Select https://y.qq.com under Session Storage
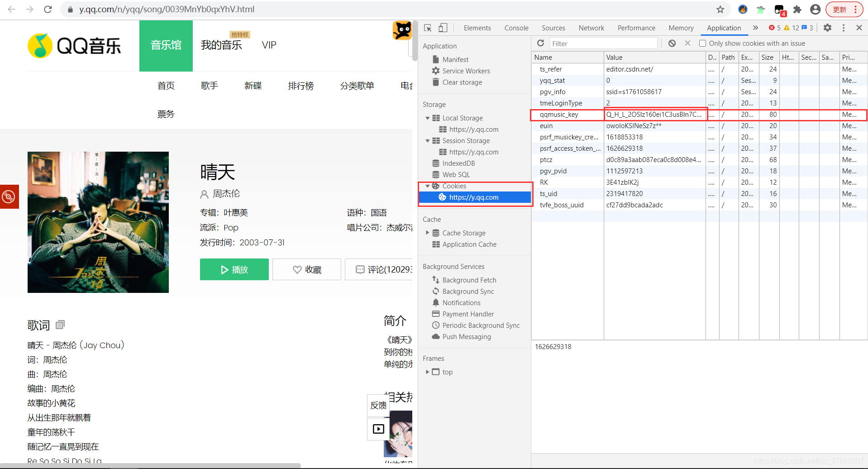 point(473,152)
